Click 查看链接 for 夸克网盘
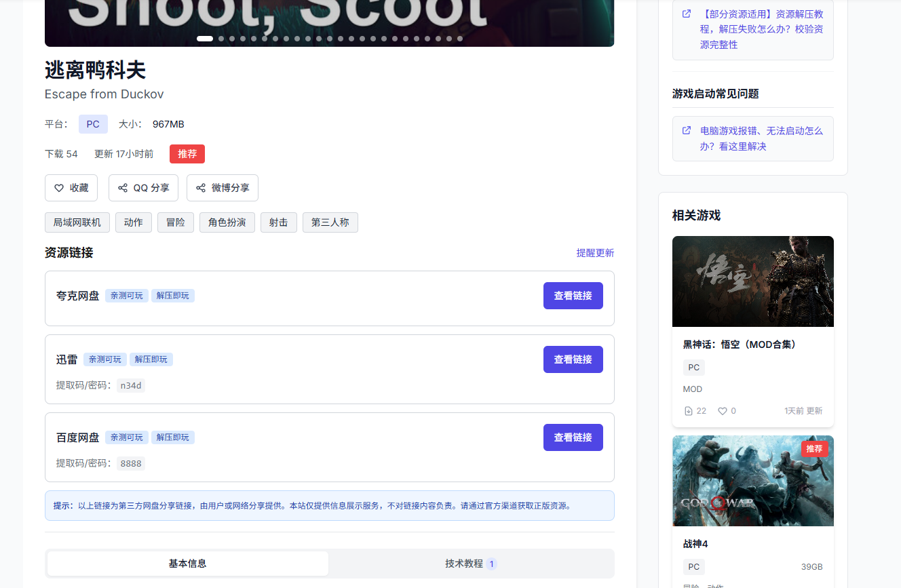The width and height of the screenshot is (901, 588). (x=573, y=296)
